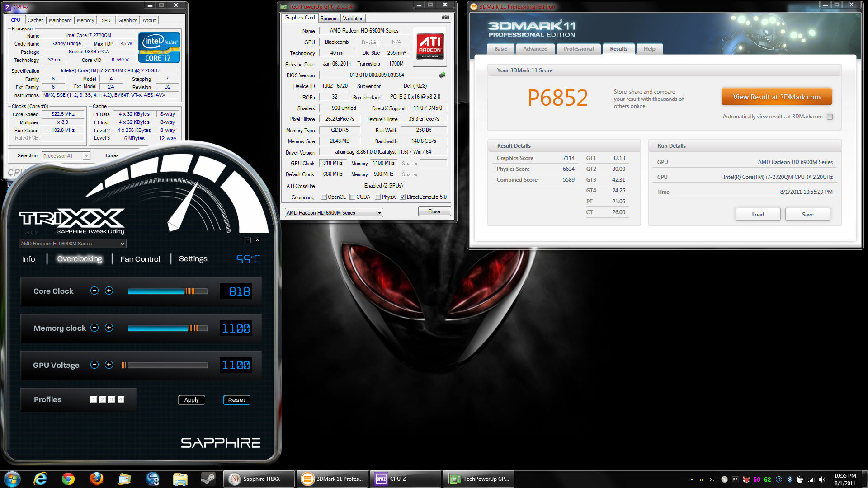Increase Core Clock with plus button

click(109, 291)
